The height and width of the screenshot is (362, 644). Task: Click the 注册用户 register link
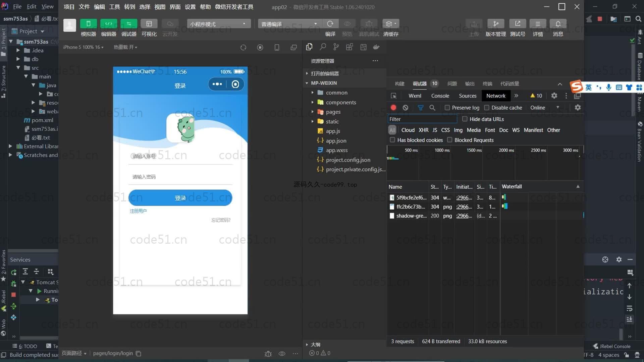pyautogui.click(x=138, y=211)
